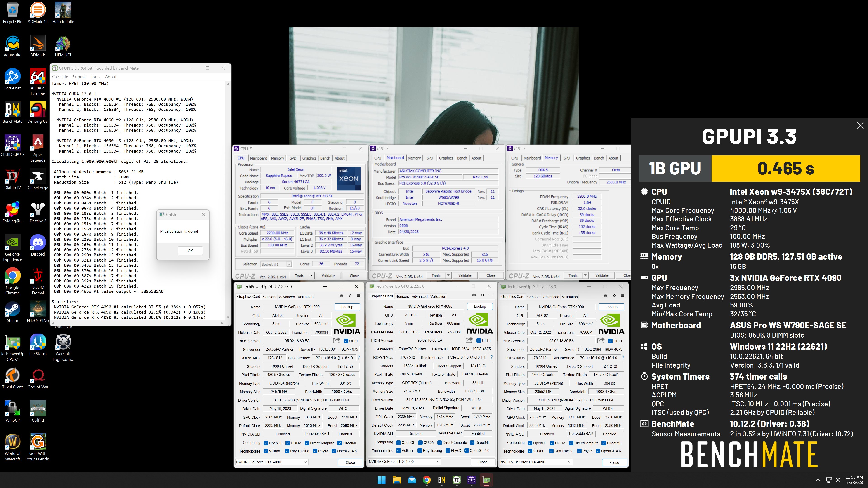Click Lookup button in first GPU-Z window

click(347, 307)
